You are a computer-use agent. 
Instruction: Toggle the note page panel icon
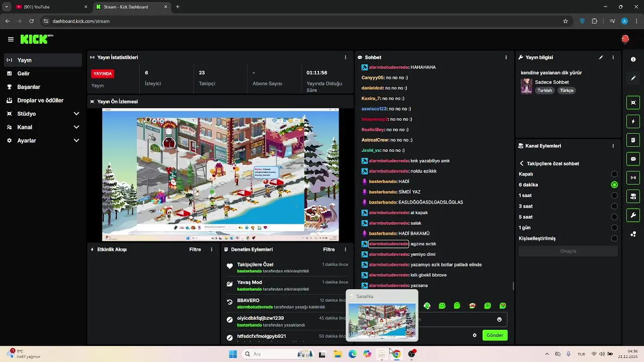click(633, 140)
